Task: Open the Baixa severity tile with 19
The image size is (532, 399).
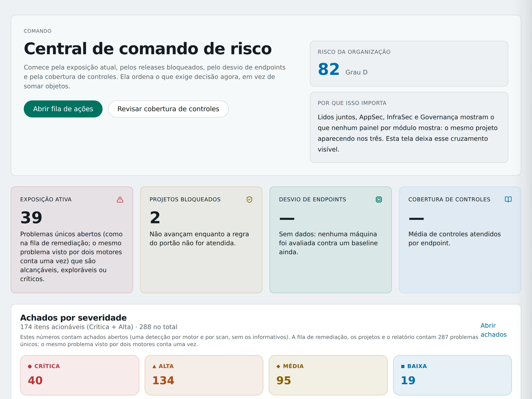Action: point(452,375)
